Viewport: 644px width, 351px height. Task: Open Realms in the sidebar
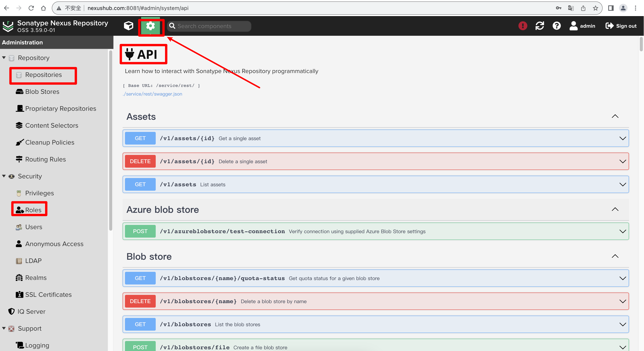31,278
